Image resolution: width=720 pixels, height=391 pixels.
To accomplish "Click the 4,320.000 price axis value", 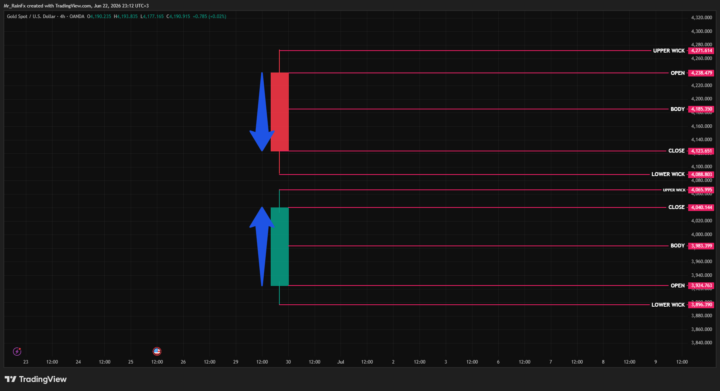I will tap(701, 17).
